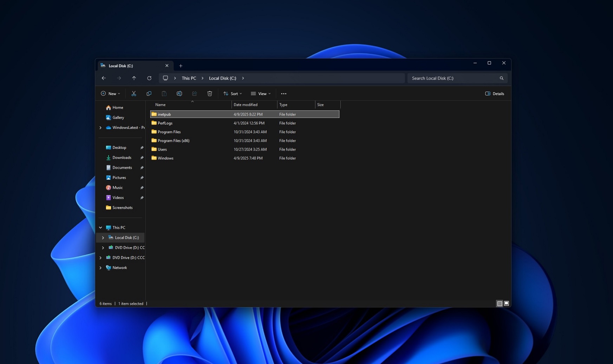Refresh the folder view with the refresh icon
Viewport: 613px width, 364px height.
pos(149,78)
